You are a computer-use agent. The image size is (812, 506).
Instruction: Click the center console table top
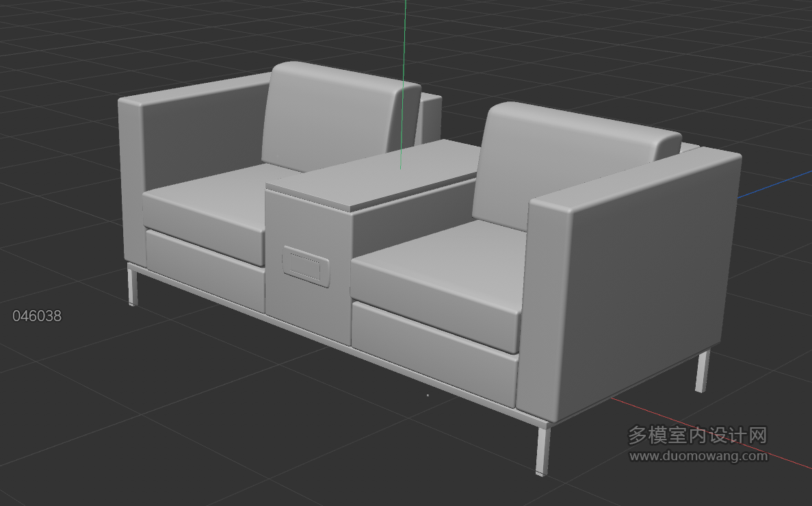[x=374, y=174]
